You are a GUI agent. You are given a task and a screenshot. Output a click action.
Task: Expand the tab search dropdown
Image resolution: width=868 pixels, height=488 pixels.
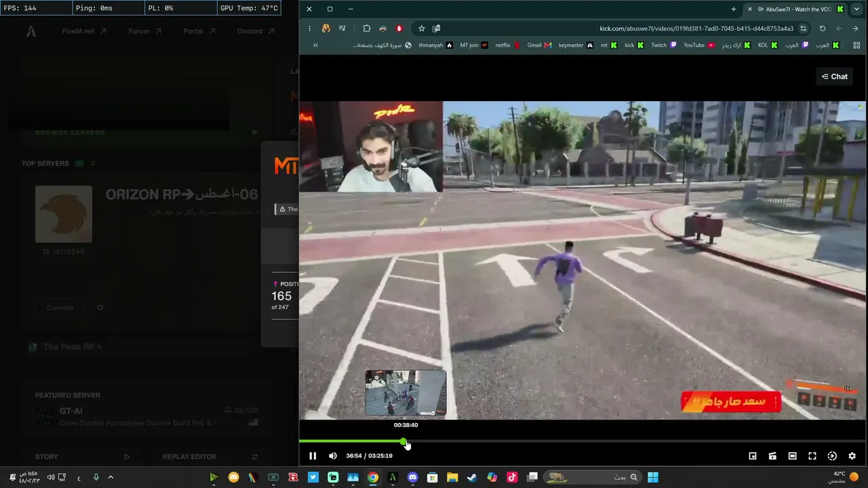[856, 9]
